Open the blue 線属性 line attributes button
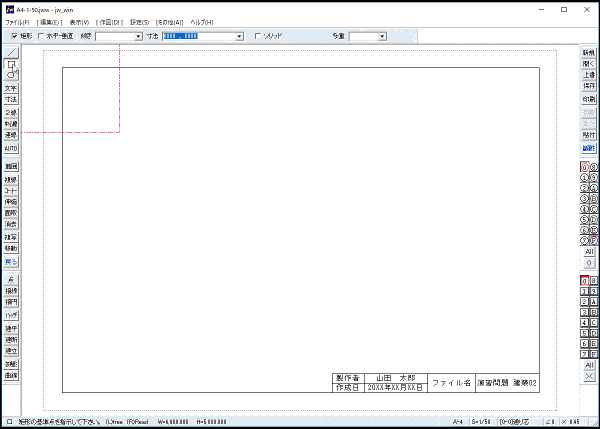 (x=589, y=148)
